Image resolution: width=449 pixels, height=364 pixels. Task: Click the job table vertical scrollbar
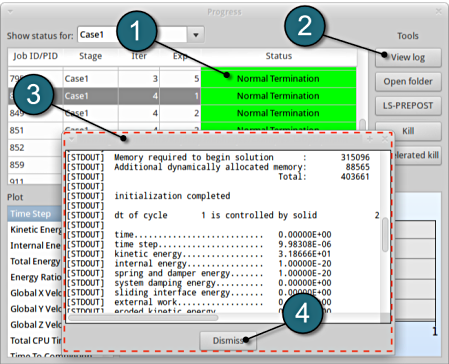pyautogui.click(x=362, y=125)
